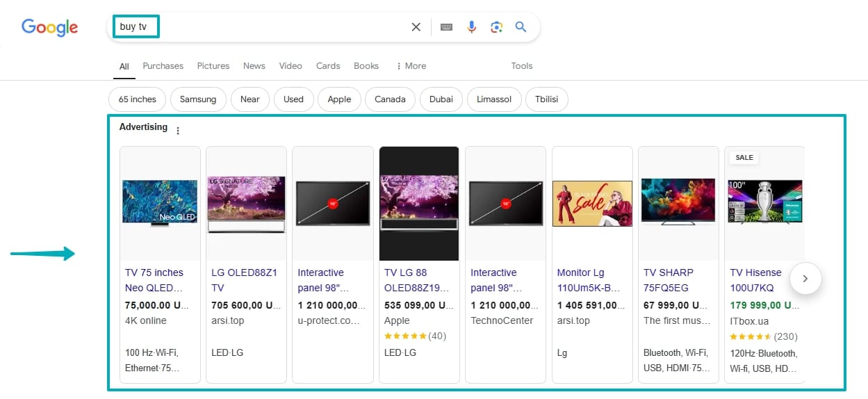Open the TV SHARP 75FQ5EG image
Viewport: 868px width, 399px height.
(x=678, y=203)
